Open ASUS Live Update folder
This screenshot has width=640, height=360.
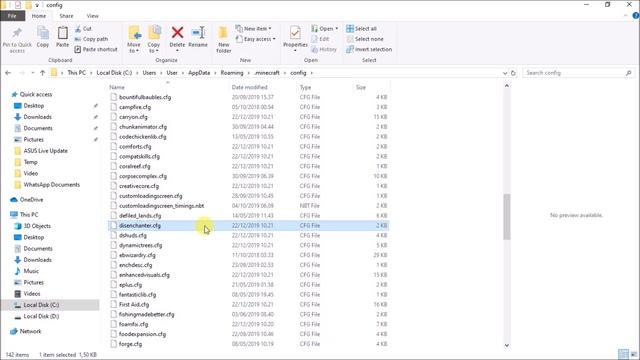pyautogui.click(x=45, y=151)
